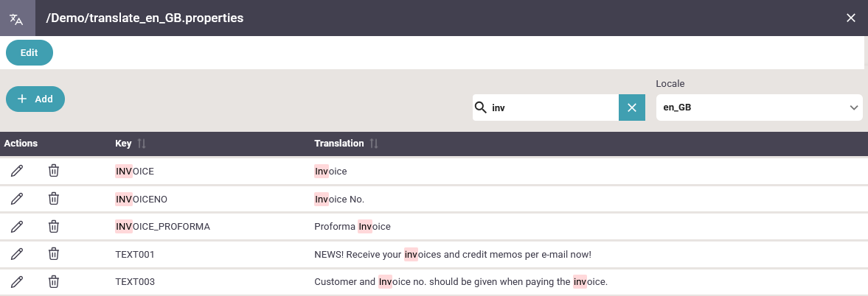This screenshot has width=868, height=296.
Task: Click the translate icon in title bar
Action: [17, 18]
